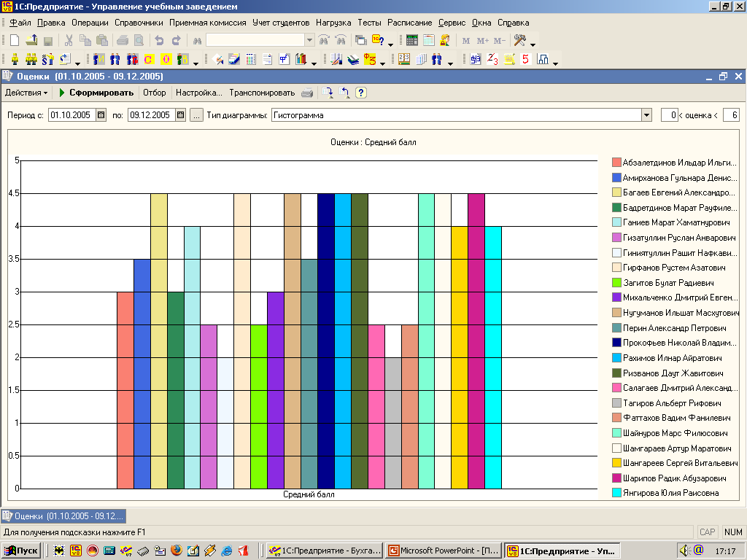Viewport: 747px width, 560px height.
Task: Open Настройка... settings
Action: click(x=199, y=93)
